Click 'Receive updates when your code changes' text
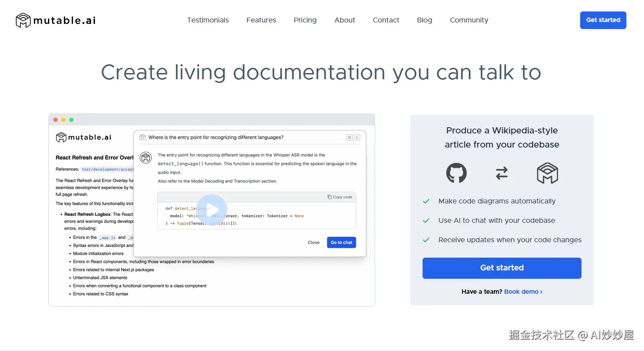The image size is (644, 351). click(510, 240)
